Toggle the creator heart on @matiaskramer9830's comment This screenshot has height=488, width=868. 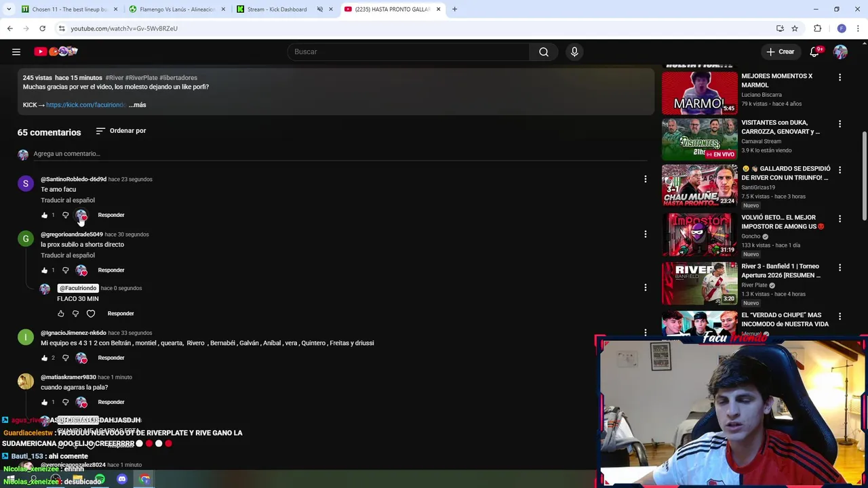pyautogui.click(x=81, y=402)
